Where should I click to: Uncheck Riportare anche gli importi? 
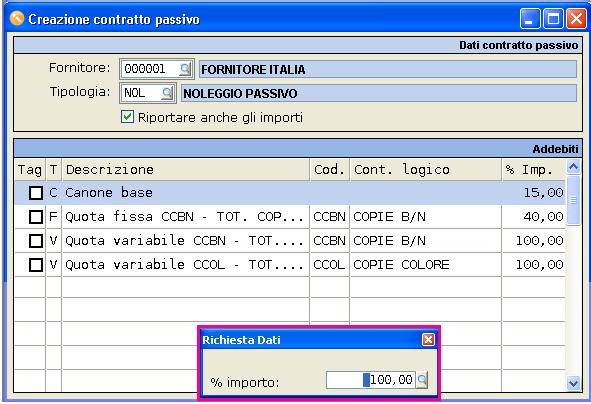click(127, 117)
